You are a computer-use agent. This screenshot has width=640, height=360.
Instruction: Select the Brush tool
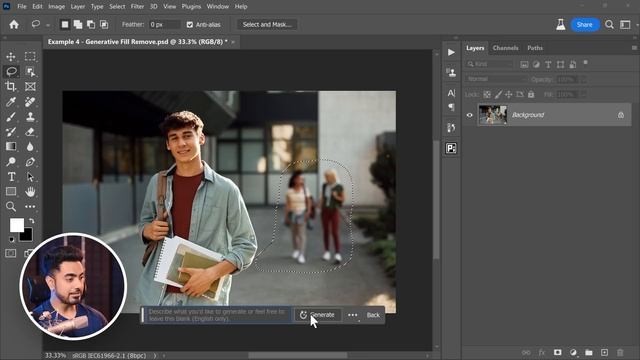(11, 117)
